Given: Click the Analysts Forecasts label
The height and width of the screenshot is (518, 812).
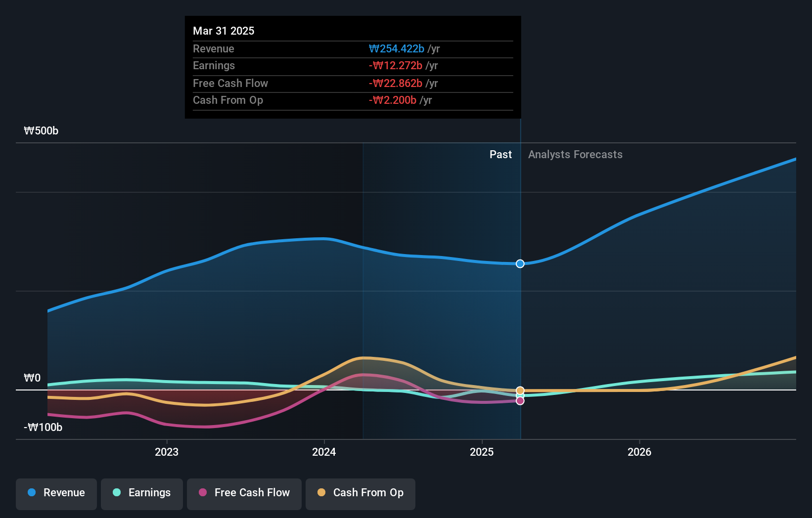Looking at the screenshot, I should [575, 154].
